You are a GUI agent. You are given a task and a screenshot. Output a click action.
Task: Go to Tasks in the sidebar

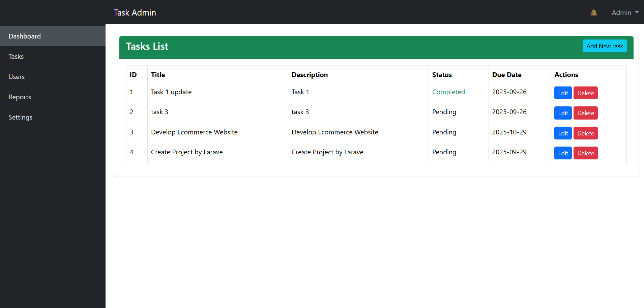click(x=16, y=56)
